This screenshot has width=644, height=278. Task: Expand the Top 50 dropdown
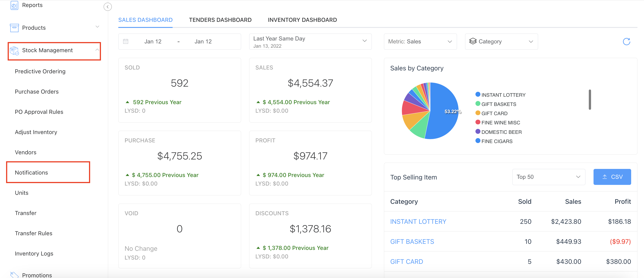click(548, 177)
